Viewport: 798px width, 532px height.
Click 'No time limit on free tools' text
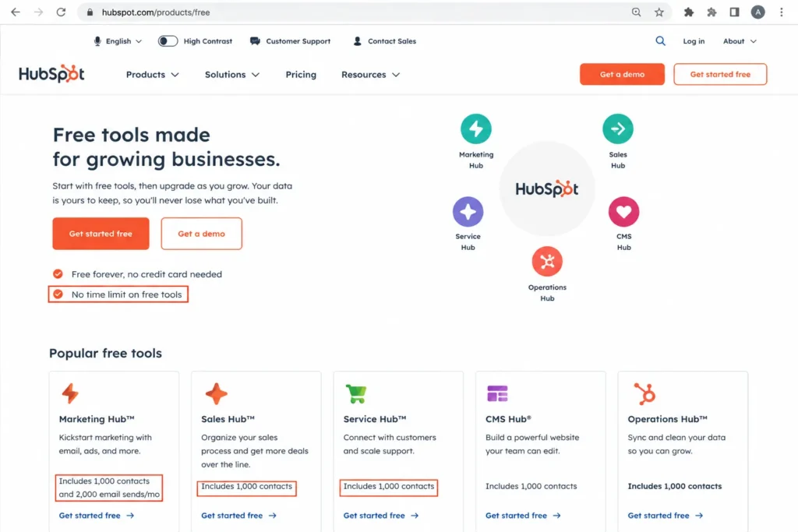pos(127,294)
